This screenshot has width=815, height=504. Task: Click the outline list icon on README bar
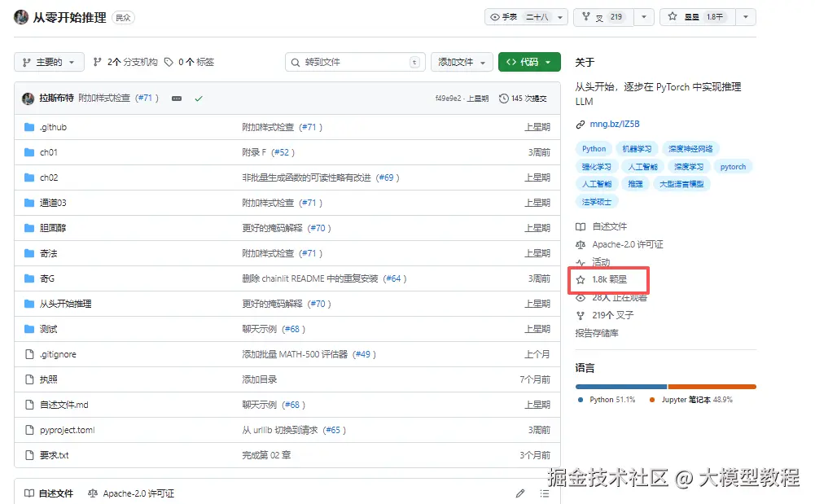pyautogui.click(x=544, y=493)
